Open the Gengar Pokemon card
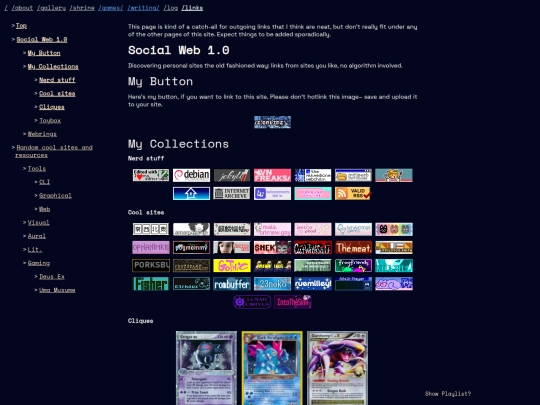Viewport: 540px width, 405px height. pos(206,368)
